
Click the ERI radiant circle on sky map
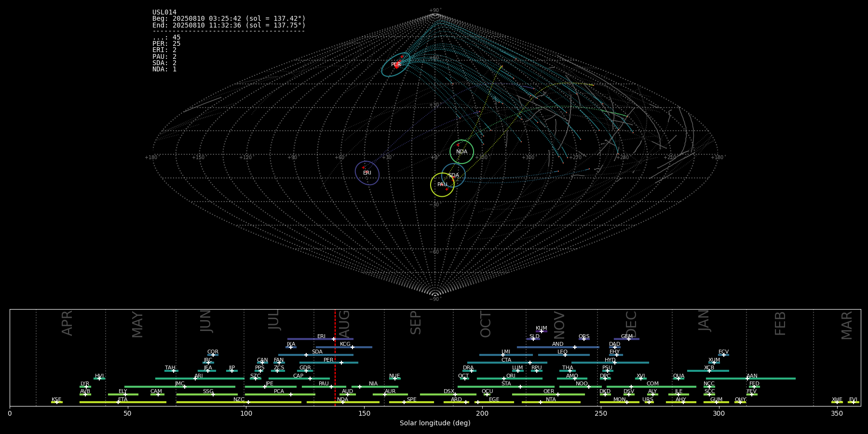point(367,173)
